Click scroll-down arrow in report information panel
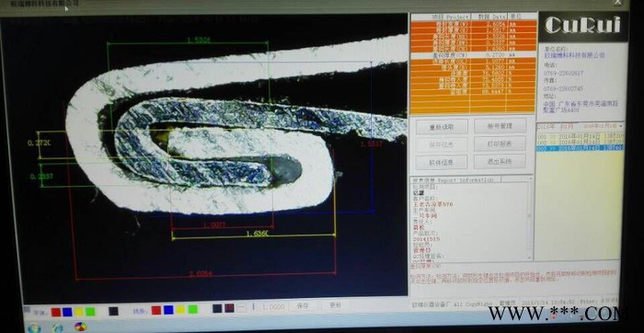The width and height of the screenshot is (644, 333). (530, 257)
